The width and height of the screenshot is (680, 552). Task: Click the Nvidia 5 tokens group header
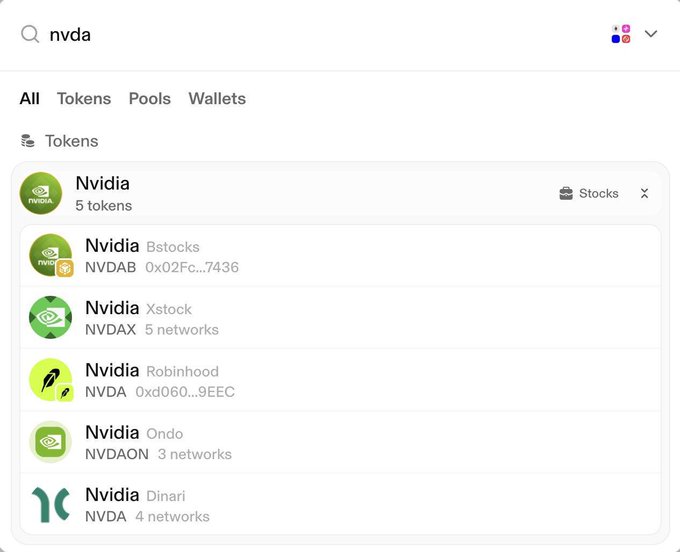tap(340, 193)
